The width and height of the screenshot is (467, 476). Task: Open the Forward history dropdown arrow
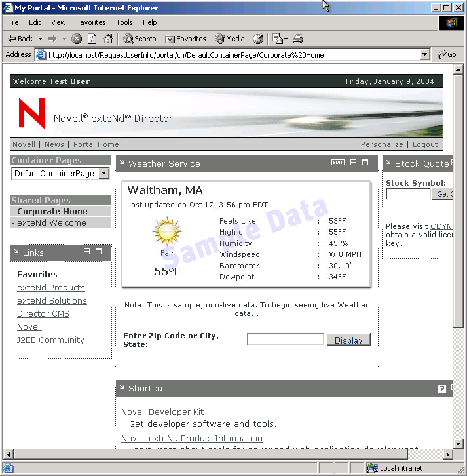pos(64,39)
